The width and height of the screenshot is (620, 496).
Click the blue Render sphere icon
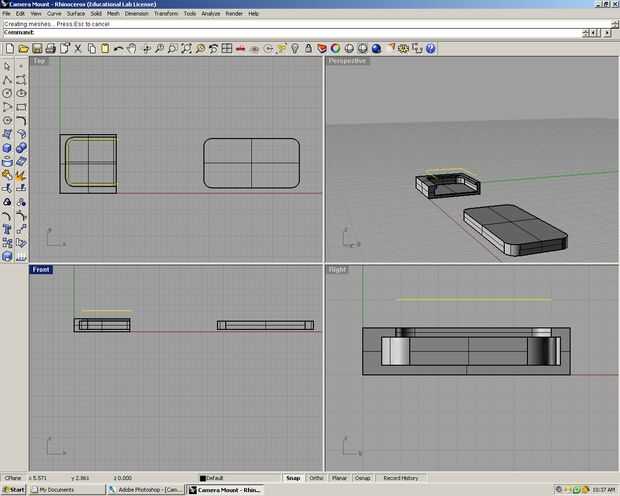click(376, 49)
